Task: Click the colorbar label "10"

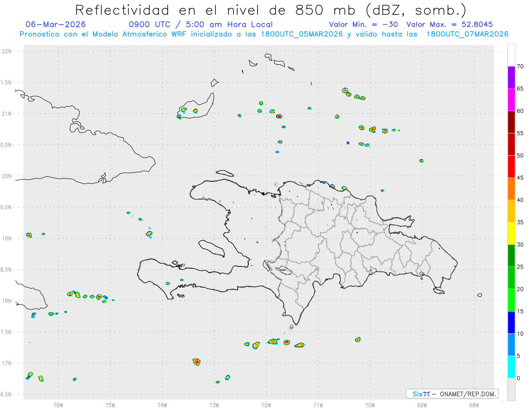Action: pyautogui.click(x=520, y=333)
